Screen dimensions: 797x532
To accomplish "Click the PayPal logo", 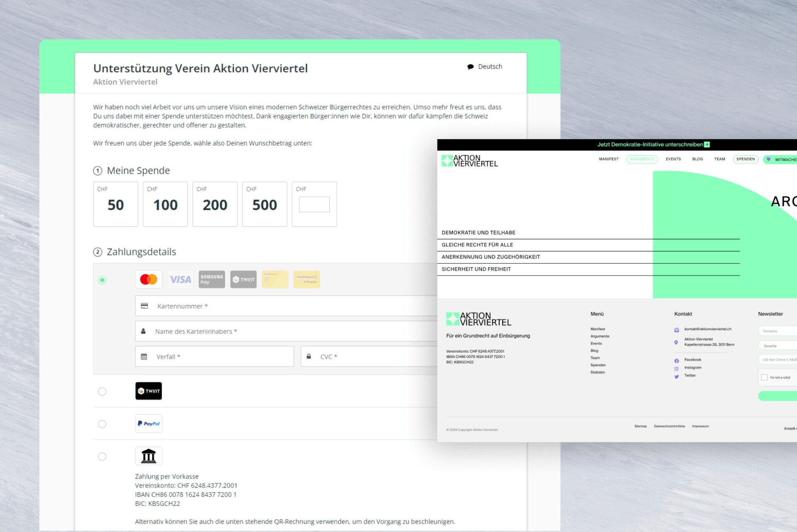I will click(149, 424).
